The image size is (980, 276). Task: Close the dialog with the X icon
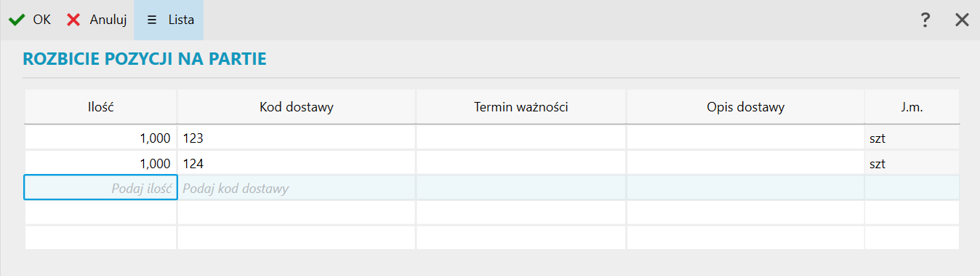(962, 20)
